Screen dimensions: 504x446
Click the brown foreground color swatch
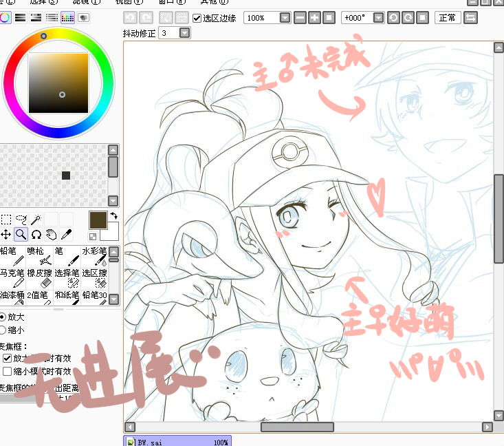click(x=98, y=220)
